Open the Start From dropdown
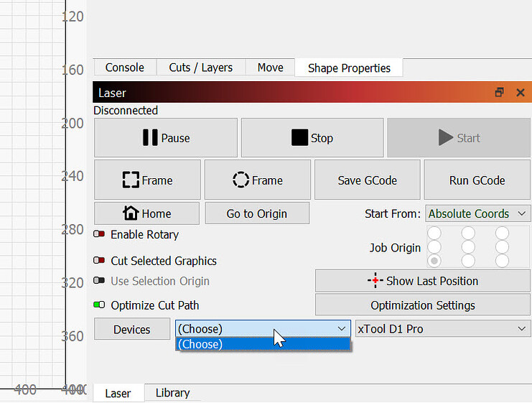This screenshot has height=403, width=532. pyautogui.click(x=477, y=213)
